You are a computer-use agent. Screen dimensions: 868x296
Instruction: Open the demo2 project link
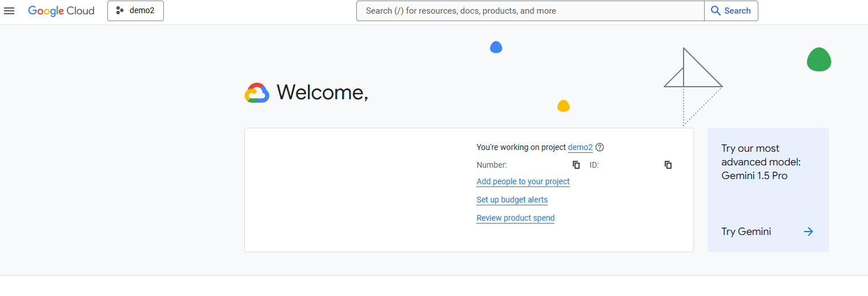point(580,147)
